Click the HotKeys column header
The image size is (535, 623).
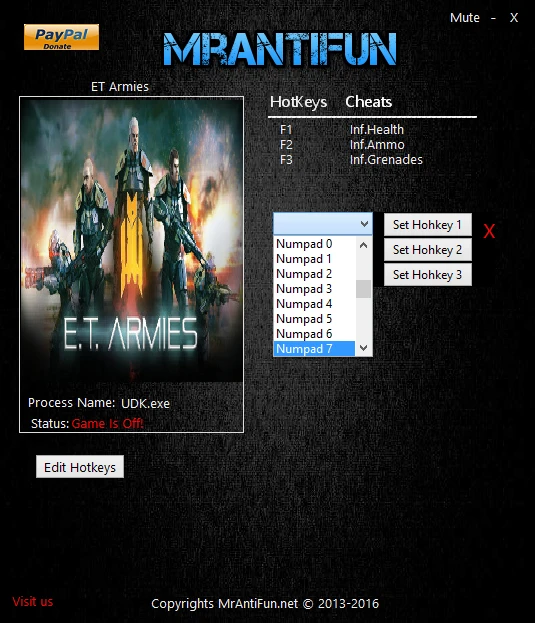298,102
